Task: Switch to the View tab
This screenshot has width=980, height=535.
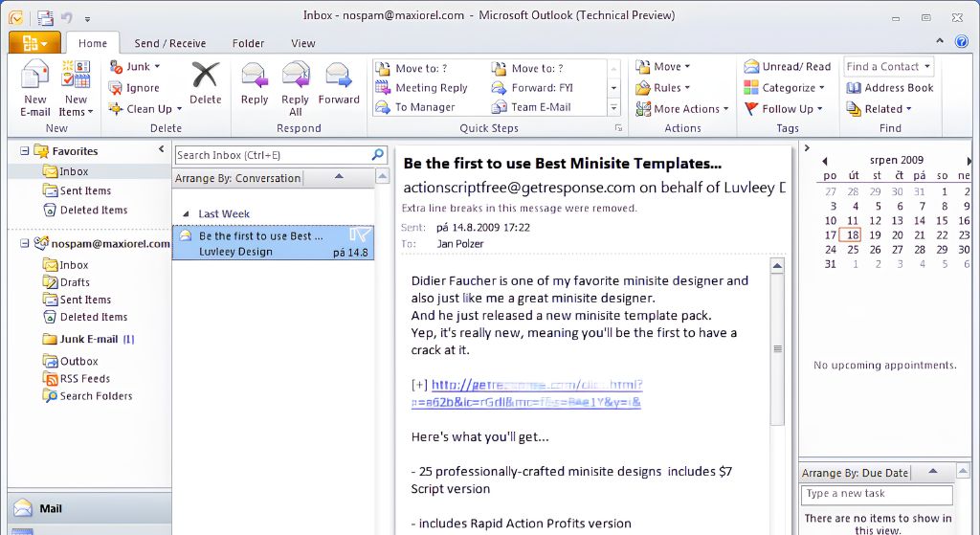Action: [303, 43]
